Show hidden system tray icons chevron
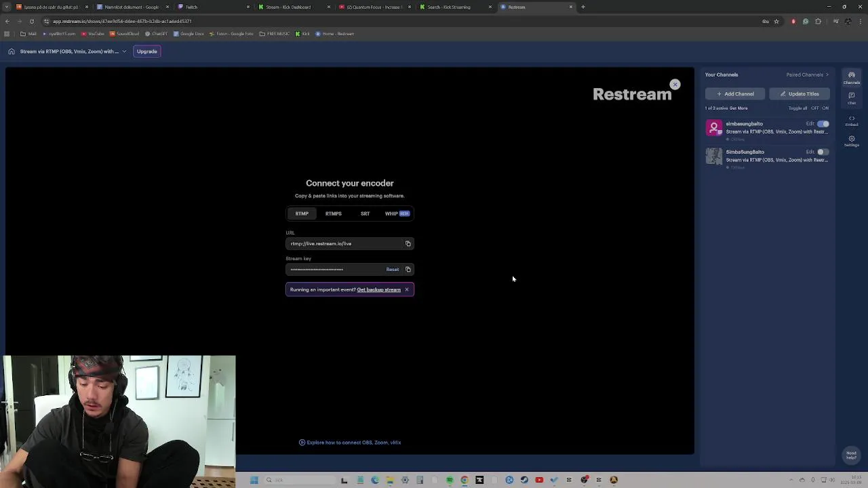 [791, 480]
